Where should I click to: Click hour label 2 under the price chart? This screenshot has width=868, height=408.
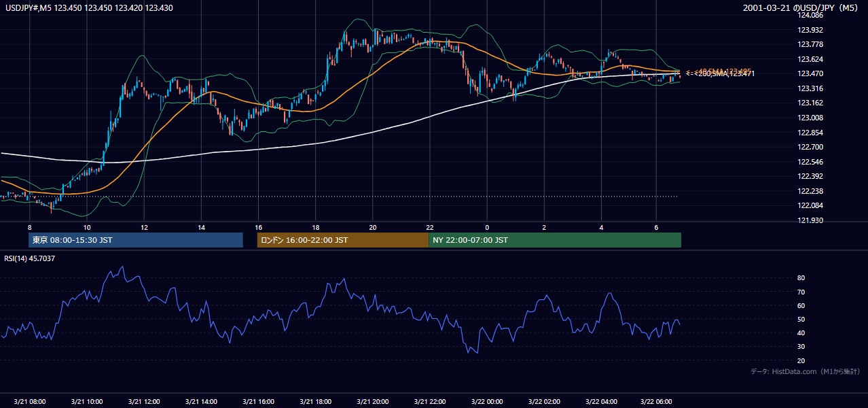coord(544,227)
